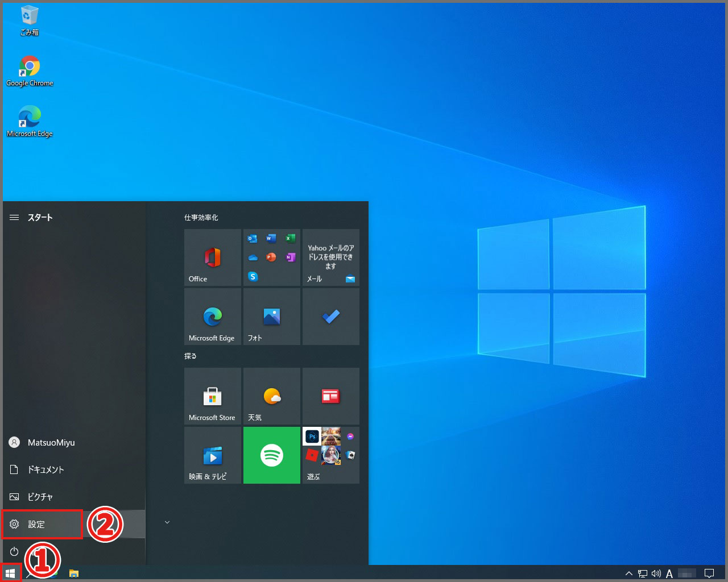Click the スタート label
The height and width of the screenshot is (582, 728).
click(40, 218)
